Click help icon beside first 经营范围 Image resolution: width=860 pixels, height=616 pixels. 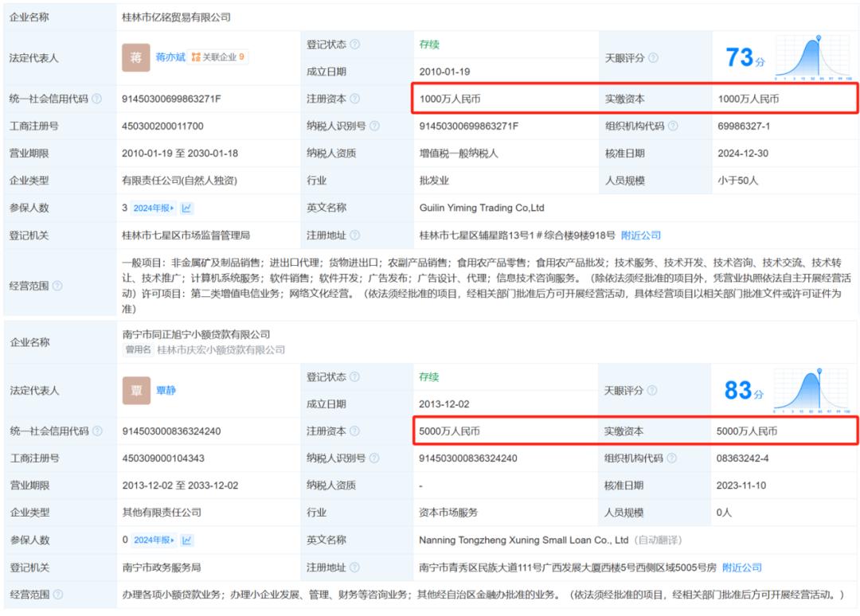point(57,286)
